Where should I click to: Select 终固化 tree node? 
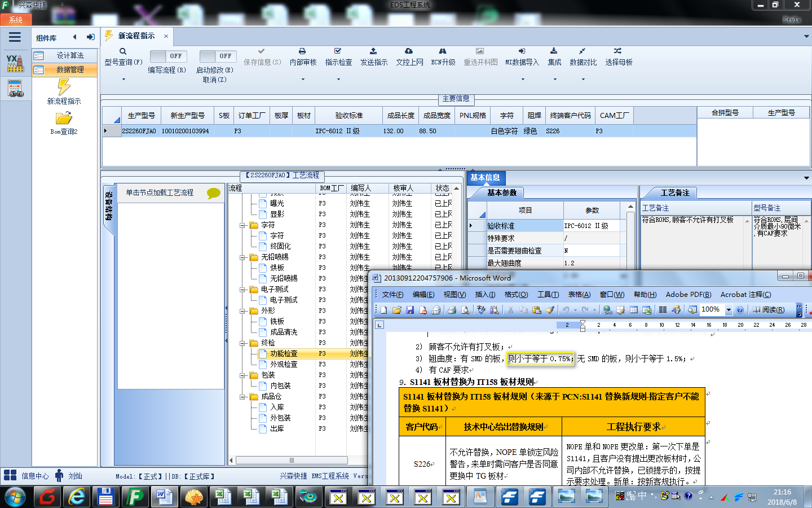click(280, 247)
